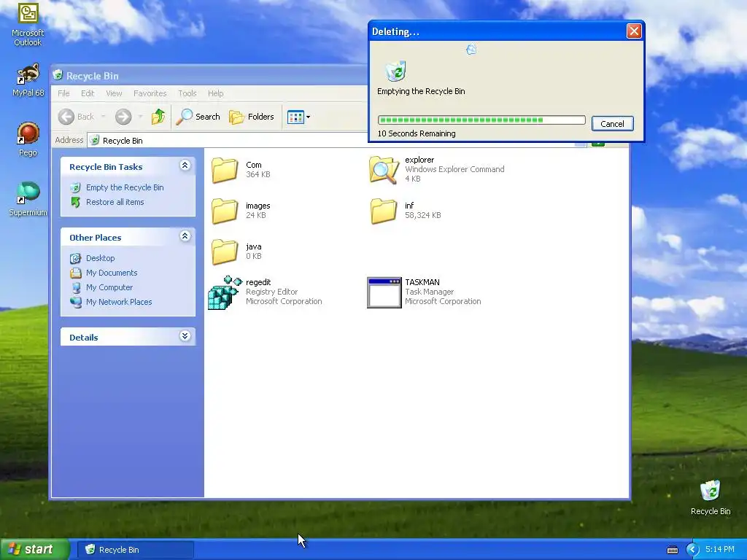Open the Help menu
The image size is (747, 560).
point(215,93)
